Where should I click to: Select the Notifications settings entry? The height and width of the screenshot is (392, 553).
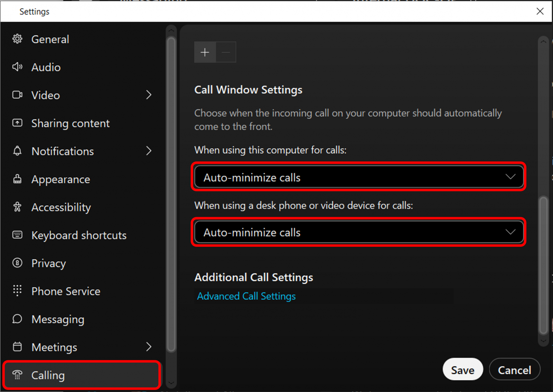point(63,151)
